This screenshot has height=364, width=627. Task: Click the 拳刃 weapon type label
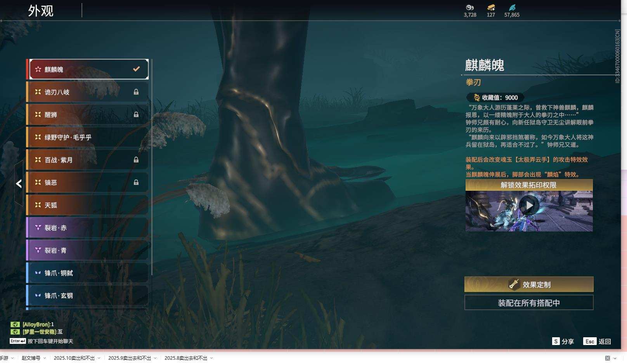(473, 82)
